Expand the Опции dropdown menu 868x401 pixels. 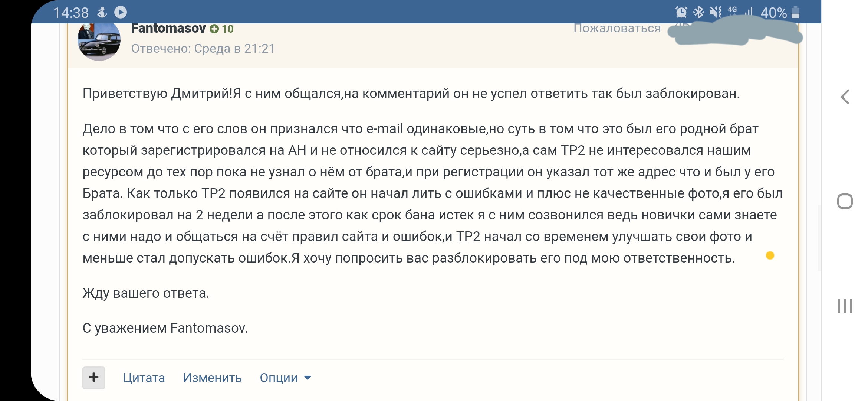click(x=279, y=378)
